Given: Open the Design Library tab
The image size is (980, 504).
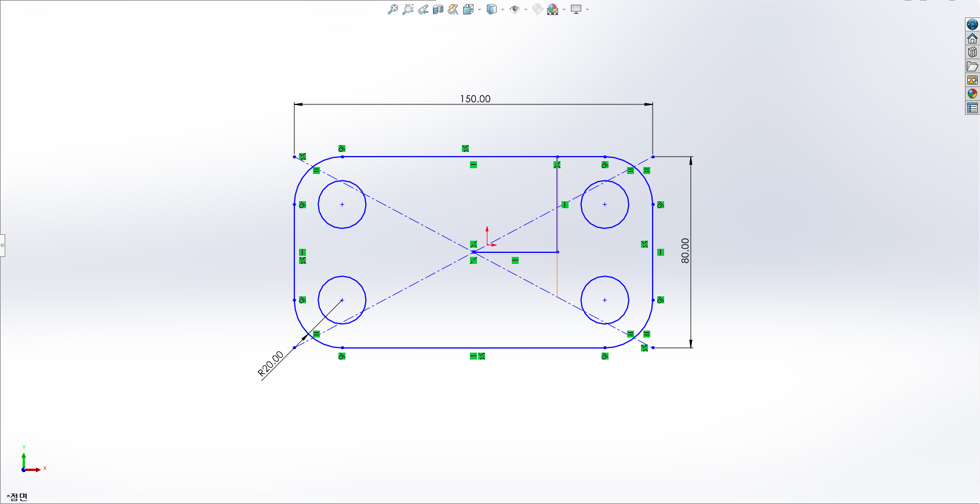Looking at the screenshot, I should point(972,52).
